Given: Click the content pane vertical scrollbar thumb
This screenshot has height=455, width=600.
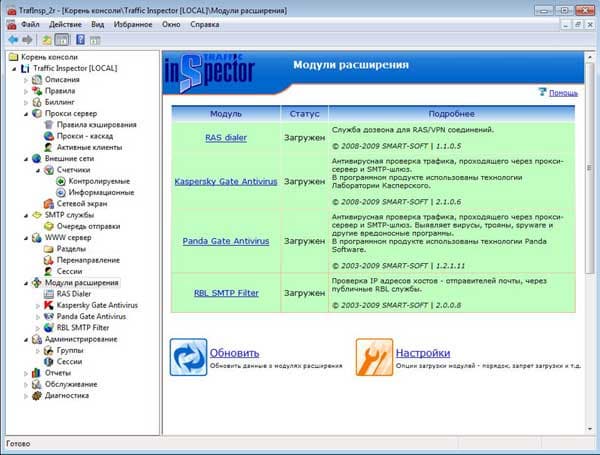Looking at the screenshot, I should point(590,167).
